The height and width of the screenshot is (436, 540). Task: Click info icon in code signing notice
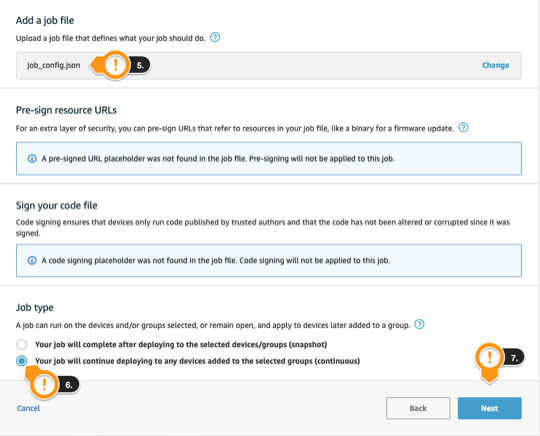[32, 260]
